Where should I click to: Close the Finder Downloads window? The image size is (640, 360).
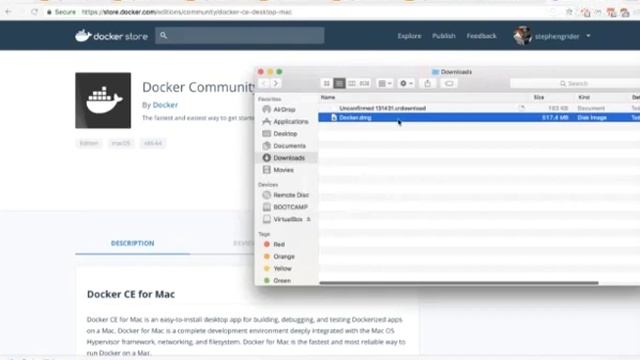point(261,72)
